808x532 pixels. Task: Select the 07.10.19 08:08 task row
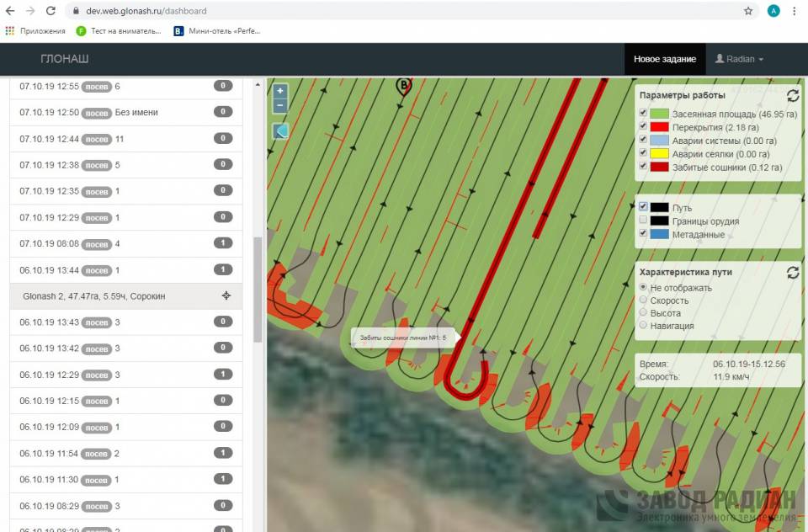tap(125, 243)
